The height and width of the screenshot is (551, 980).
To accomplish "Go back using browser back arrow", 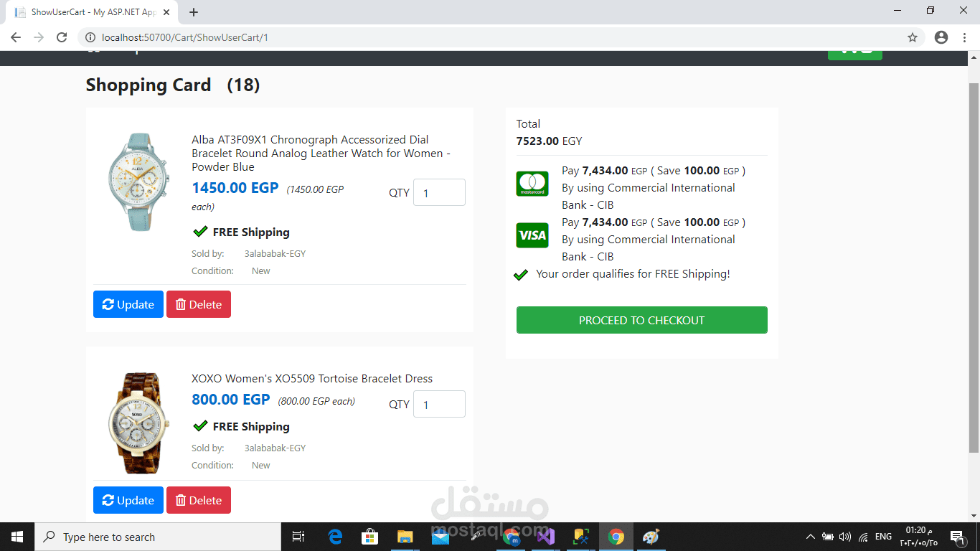I will pyautogui.click(x=16, y=37).
